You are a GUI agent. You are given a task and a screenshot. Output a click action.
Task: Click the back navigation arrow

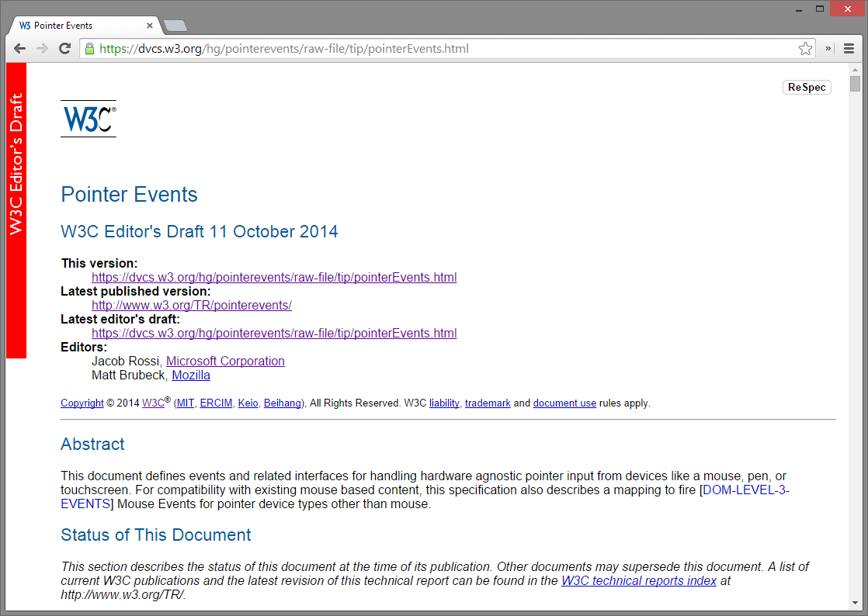pyautogui.click(x=19, y=48)
